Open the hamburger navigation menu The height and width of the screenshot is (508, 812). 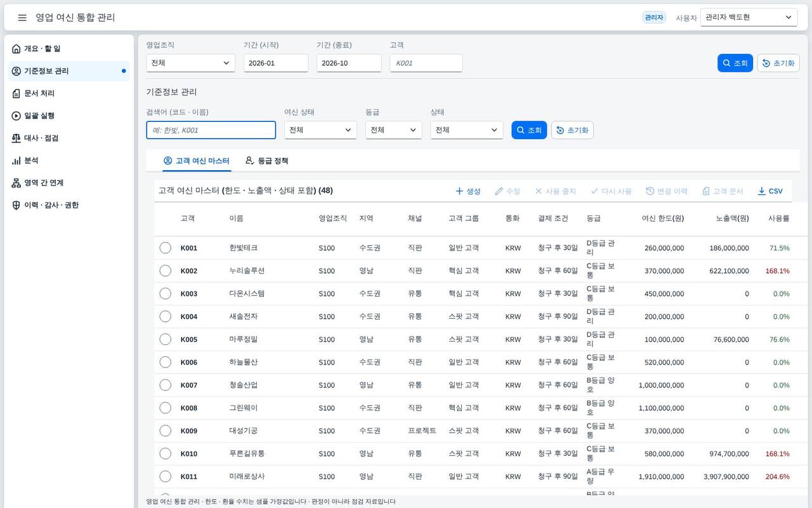tap(22, 18)
